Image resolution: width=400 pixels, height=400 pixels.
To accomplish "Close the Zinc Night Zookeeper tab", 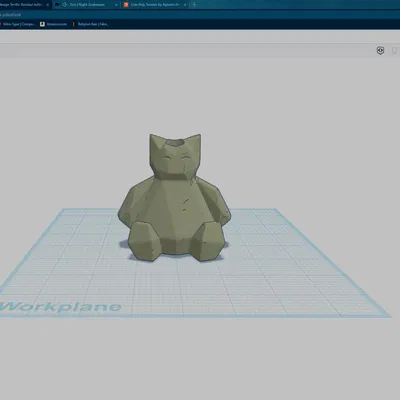I will [116, 5].
